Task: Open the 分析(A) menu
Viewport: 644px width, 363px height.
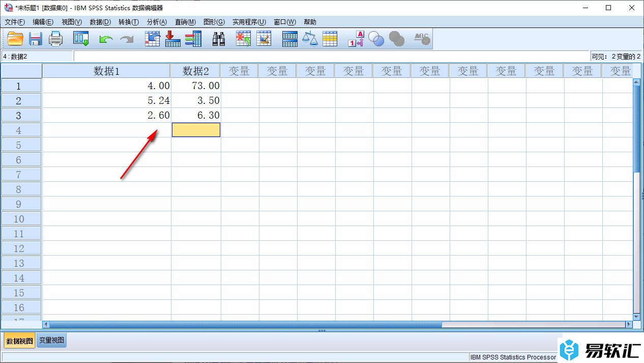Action: click(157, 22)
